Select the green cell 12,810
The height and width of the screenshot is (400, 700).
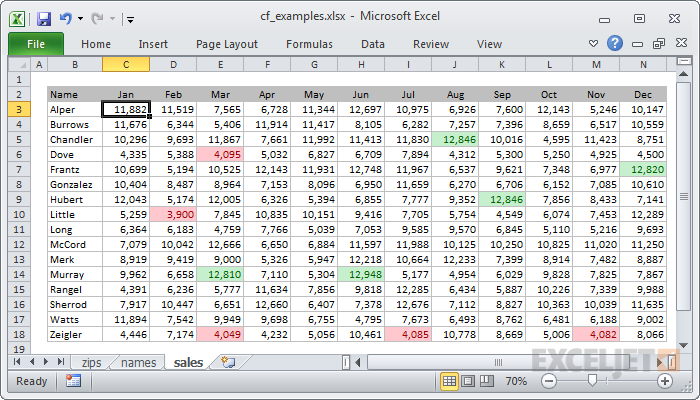coord(220,275)
